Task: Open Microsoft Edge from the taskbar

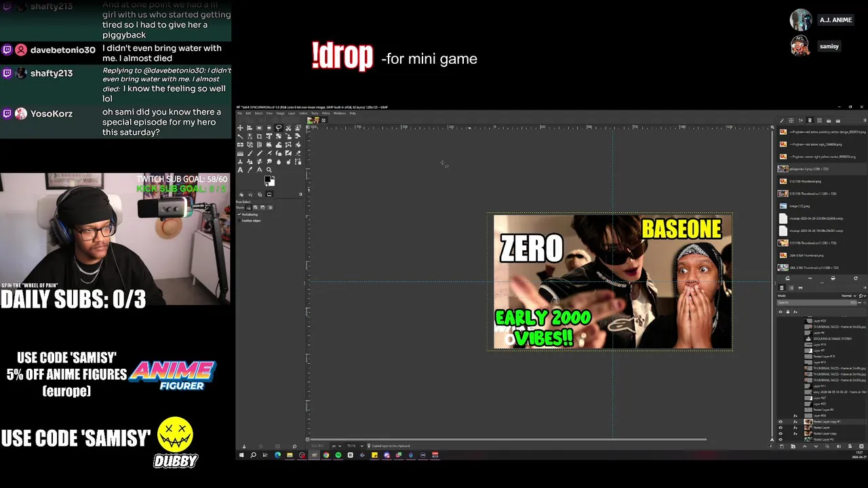Action: [278, 455]
